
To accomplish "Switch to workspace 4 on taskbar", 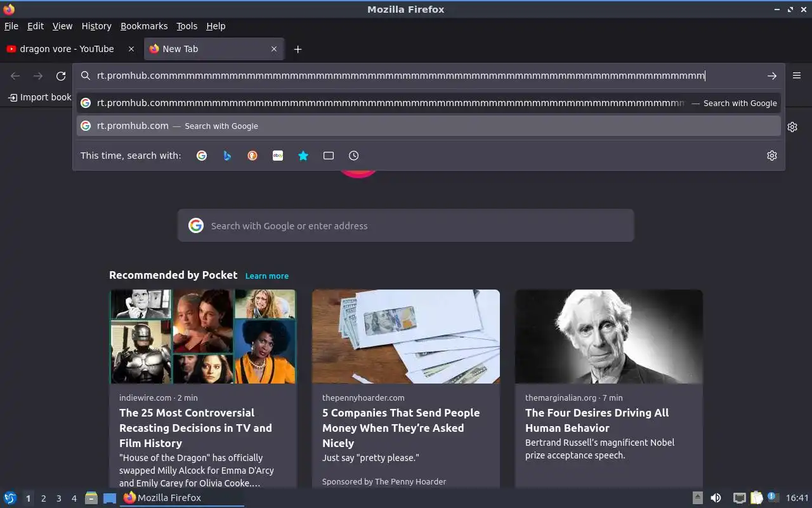I will 74,498.
